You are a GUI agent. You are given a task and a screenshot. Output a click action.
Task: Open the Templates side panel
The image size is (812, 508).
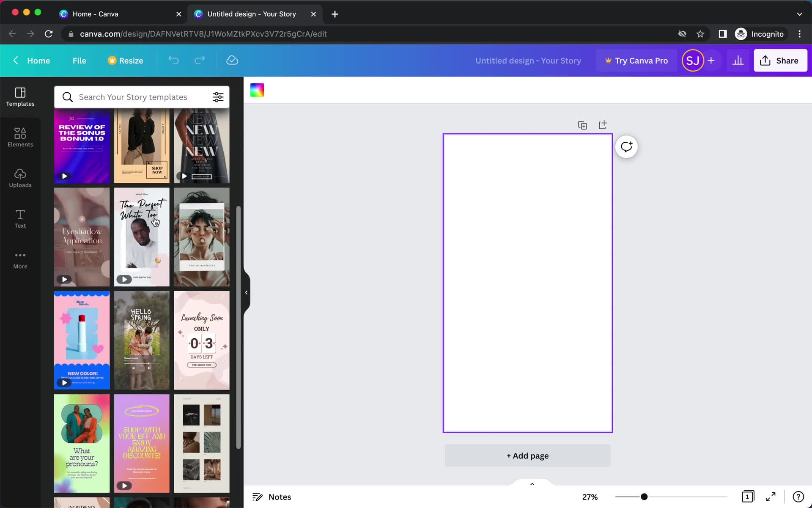tap(20, 97)
